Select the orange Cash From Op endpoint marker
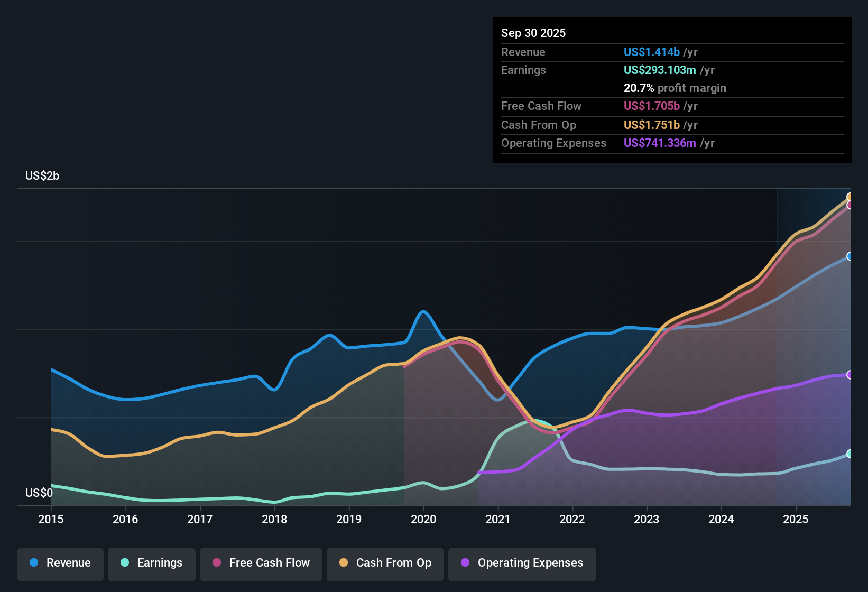The width and height of the screenshot is (868, 592). pyautogui.click(x=850, y=197)
